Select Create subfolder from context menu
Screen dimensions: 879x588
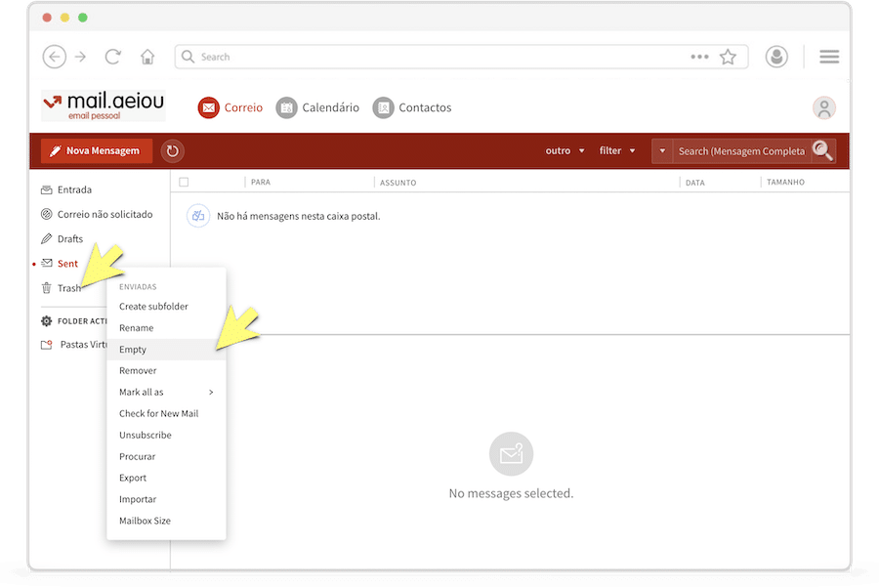point(153,307)
